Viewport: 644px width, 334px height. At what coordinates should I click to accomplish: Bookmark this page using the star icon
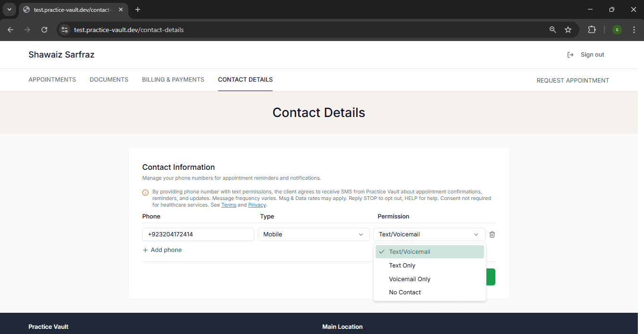point(568,29)
